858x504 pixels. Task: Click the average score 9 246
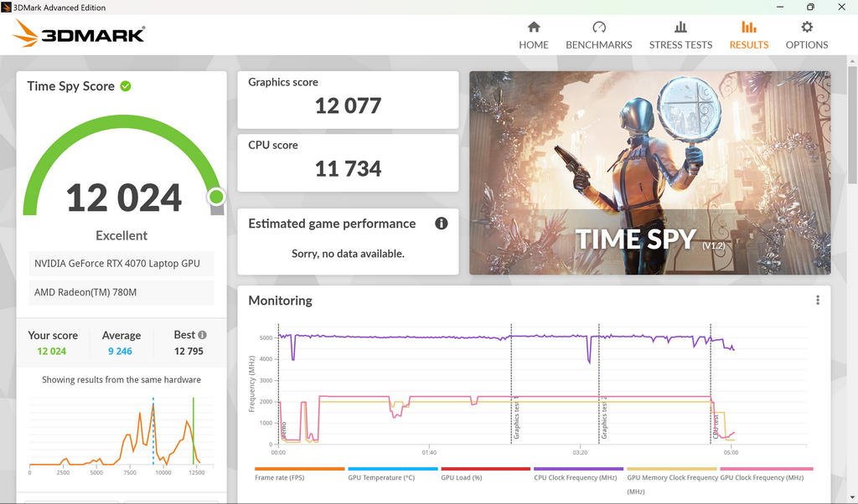pos(120,351)
